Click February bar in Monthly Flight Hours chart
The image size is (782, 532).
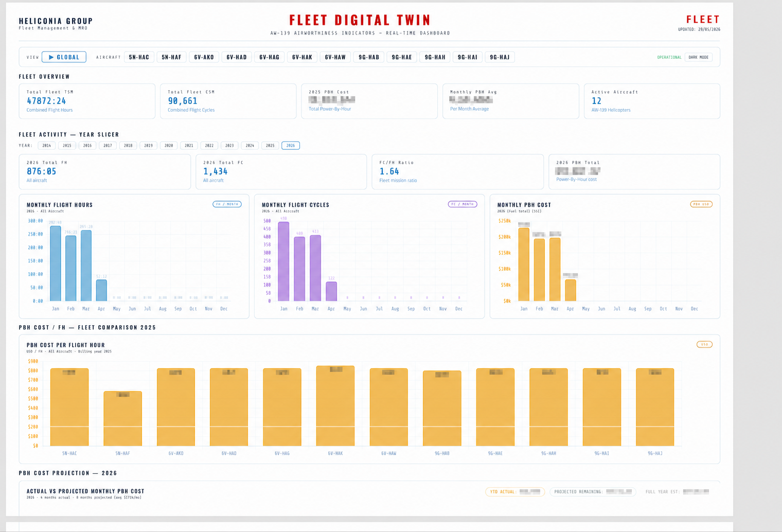[x=70, y=268]
